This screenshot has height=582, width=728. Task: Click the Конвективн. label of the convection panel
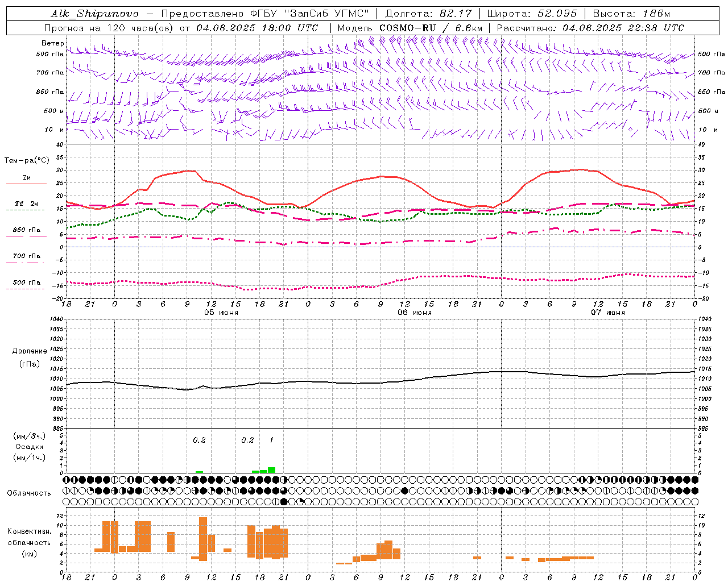[30, 531]
